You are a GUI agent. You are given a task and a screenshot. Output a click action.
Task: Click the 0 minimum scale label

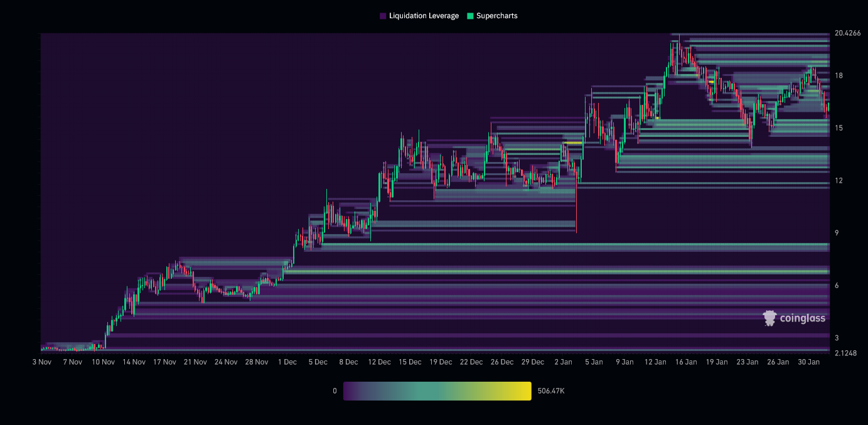click(335, 391)
